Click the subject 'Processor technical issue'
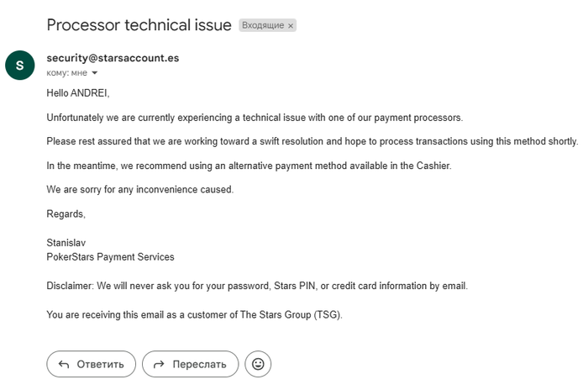The height and width of the screenshot is (390, 588). click(139, 25)
